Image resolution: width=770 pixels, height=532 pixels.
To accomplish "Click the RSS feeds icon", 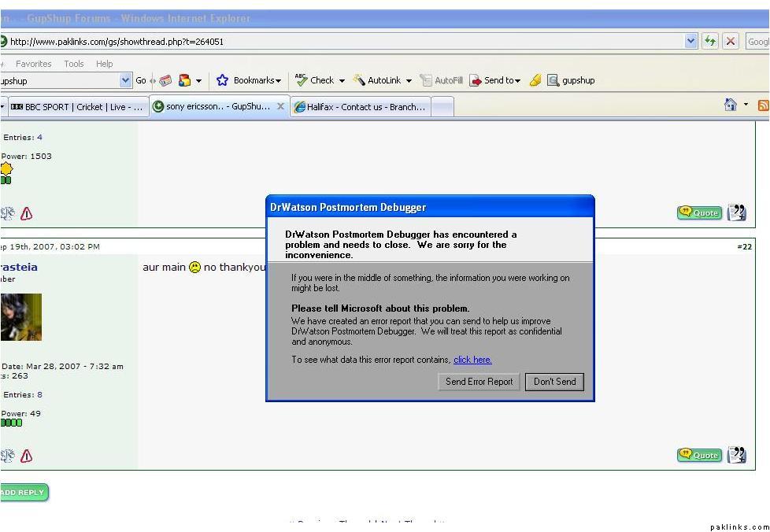I will click(x=763, y=105).
